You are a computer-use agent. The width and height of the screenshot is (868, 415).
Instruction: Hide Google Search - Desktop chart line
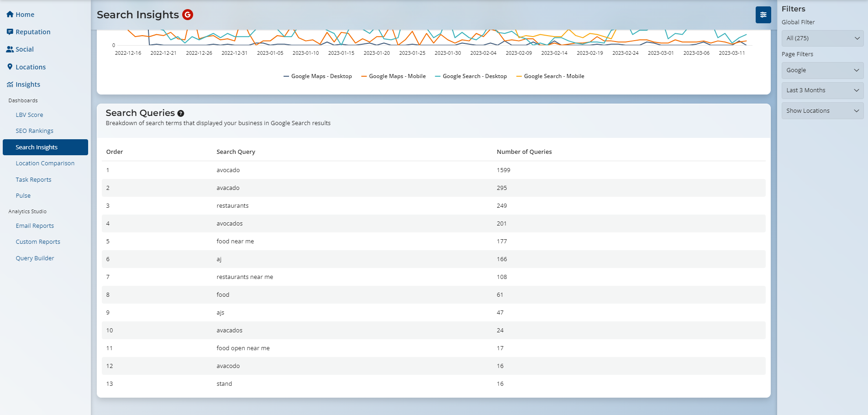coord(471,76)
